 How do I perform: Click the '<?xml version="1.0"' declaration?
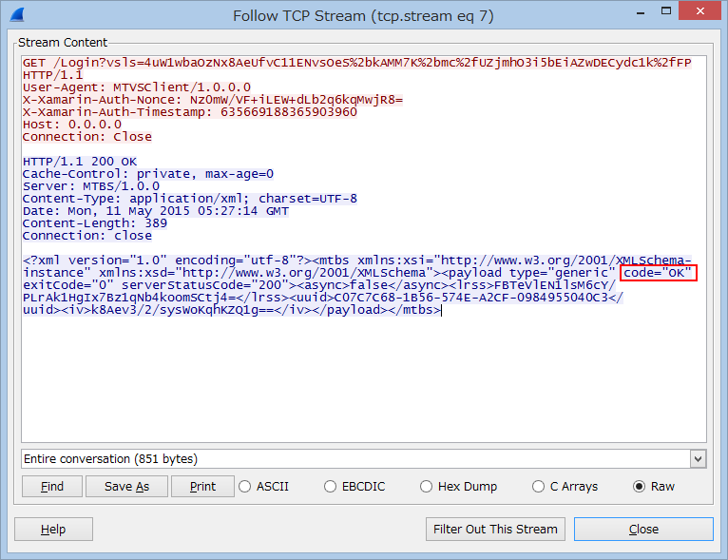pos(95,261)
